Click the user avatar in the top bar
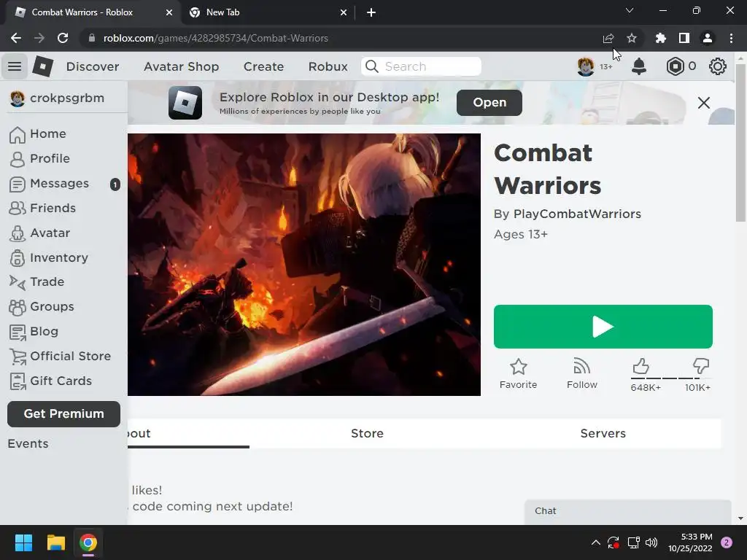 coord(586,66)
